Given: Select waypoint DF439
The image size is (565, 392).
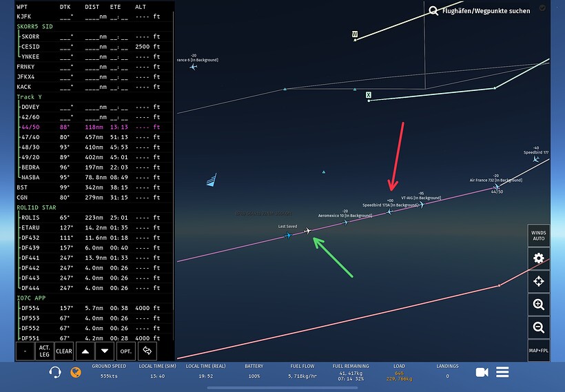Looking at the screenshot, I should click(94, 247).
